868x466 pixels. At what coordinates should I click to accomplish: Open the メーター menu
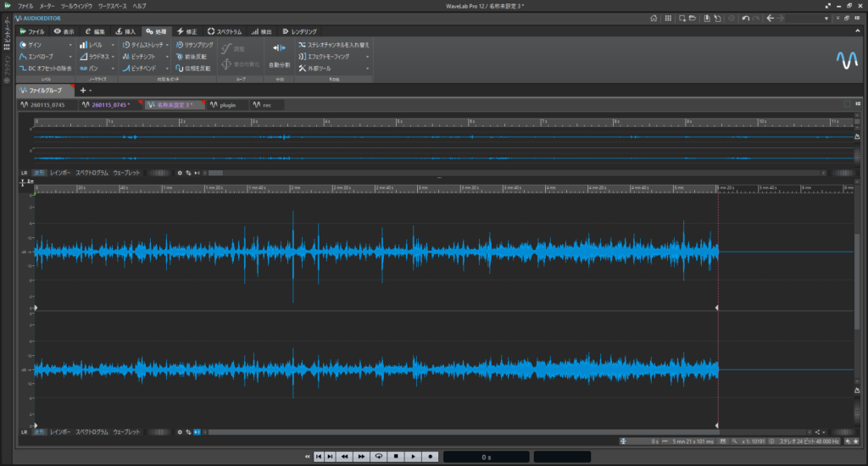[47, 6]
